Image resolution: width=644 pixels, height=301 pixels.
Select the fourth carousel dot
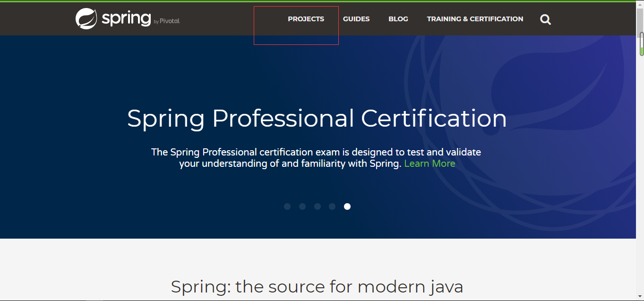[x=332, y=206]
